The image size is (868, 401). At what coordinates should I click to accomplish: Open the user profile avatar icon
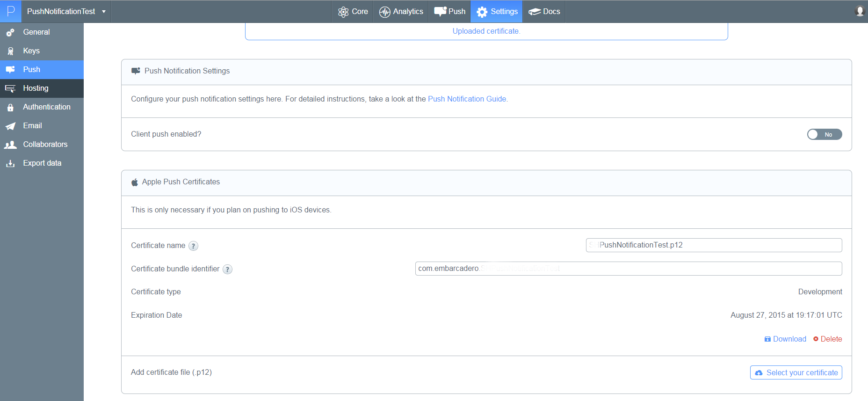tap(860, 11)
